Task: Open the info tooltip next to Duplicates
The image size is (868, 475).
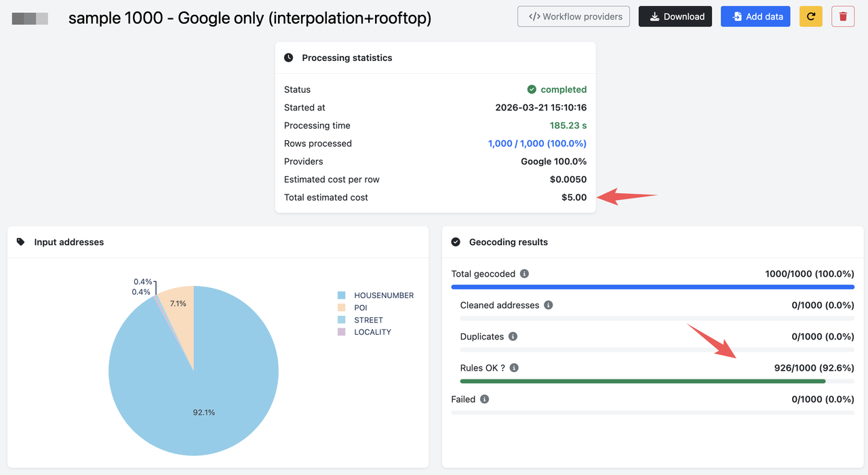Action: 514,336
